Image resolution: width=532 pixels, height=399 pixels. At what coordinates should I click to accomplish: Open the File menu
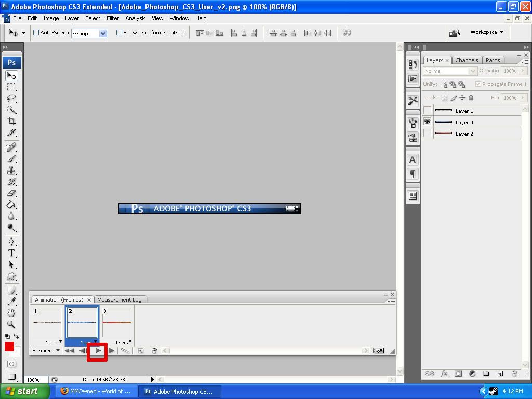coord(17,18)
